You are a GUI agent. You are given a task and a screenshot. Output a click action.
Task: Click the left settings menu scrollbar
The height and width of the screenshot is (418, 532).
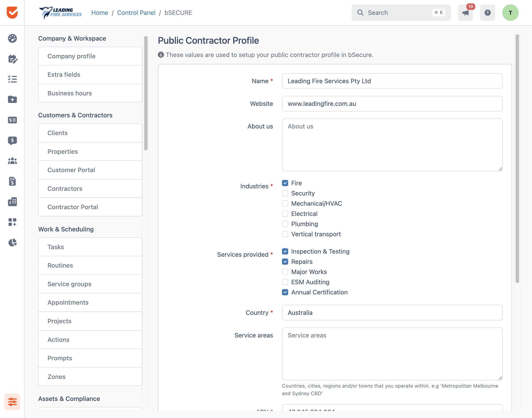pos(146,93)
